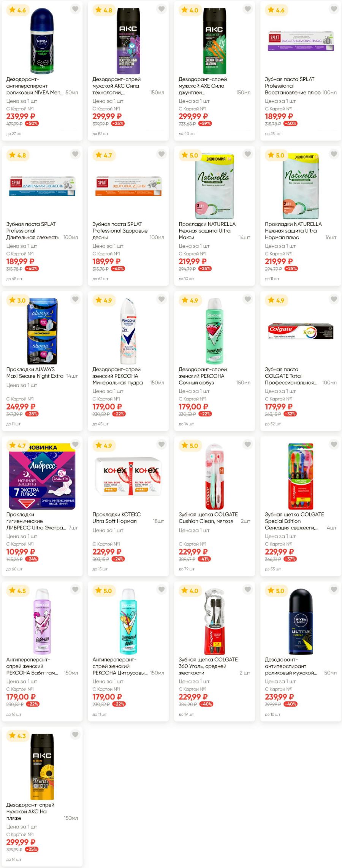
Task: Open COLGATE Cushion Clean toothbrush product link
Action: coord(208,518)
